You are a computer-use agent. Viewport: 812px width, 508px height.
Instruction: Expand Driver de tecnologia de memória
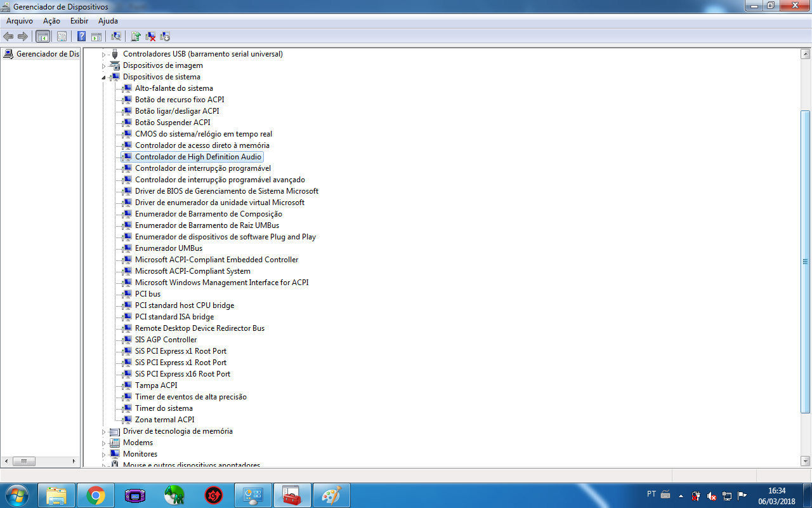tap(104, 432)
